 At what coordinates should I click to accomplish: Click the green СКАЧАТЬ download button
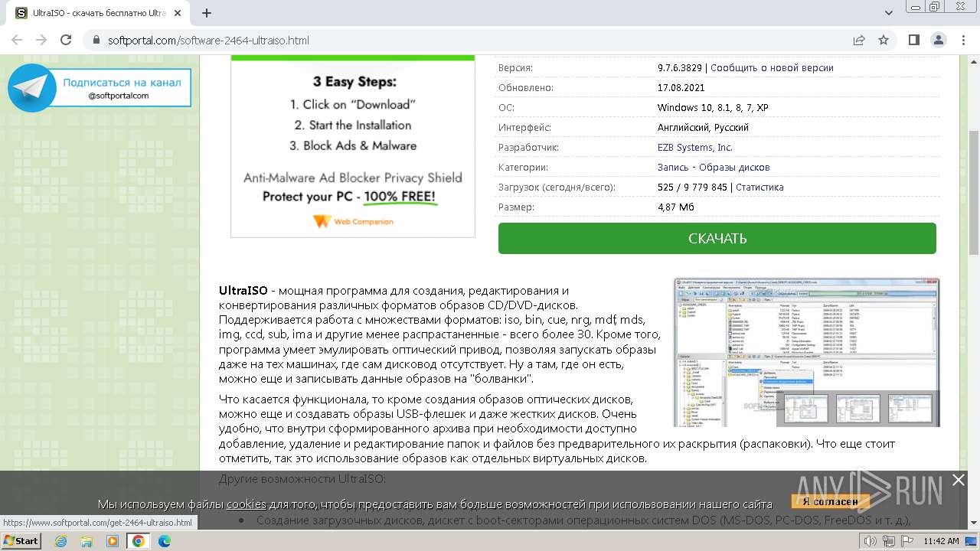[717, 238]
